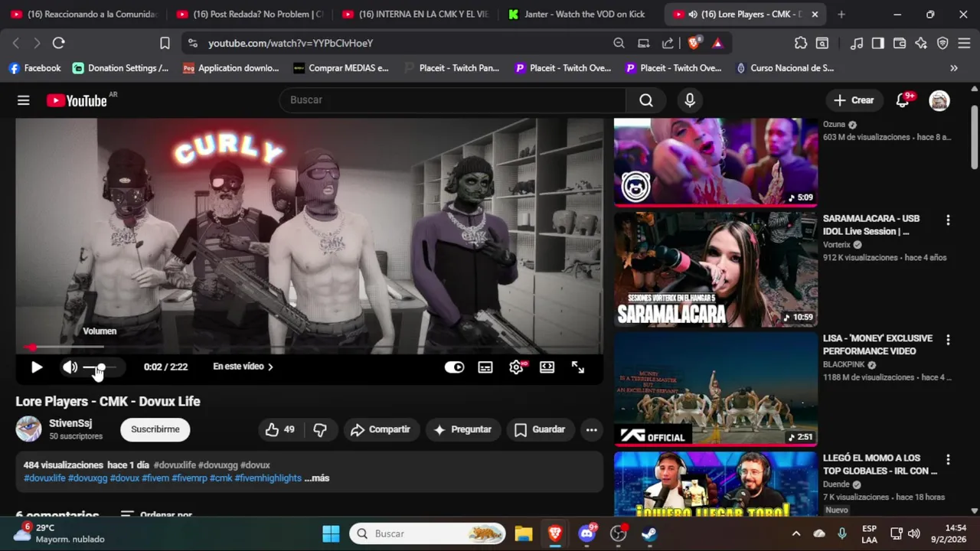Open the Brave Wallet icon
The image size is (980, 551).
[900, 44]
